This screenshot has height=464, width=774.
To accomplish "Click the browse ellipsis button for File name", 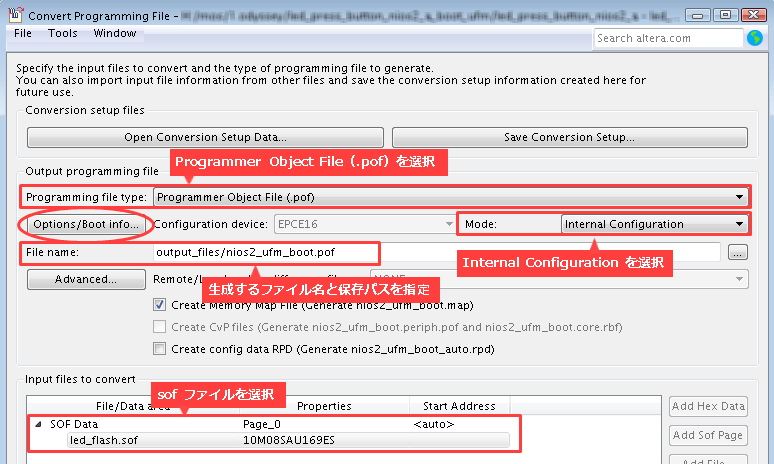I will [x=737, y=253].
